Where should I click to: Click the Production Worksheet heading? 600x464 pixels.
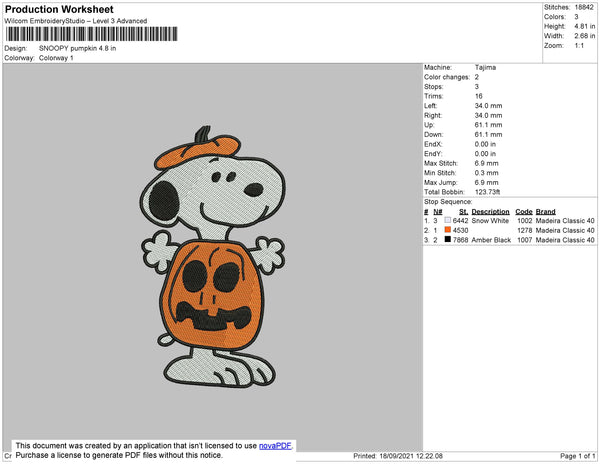[x=59, y=9]
